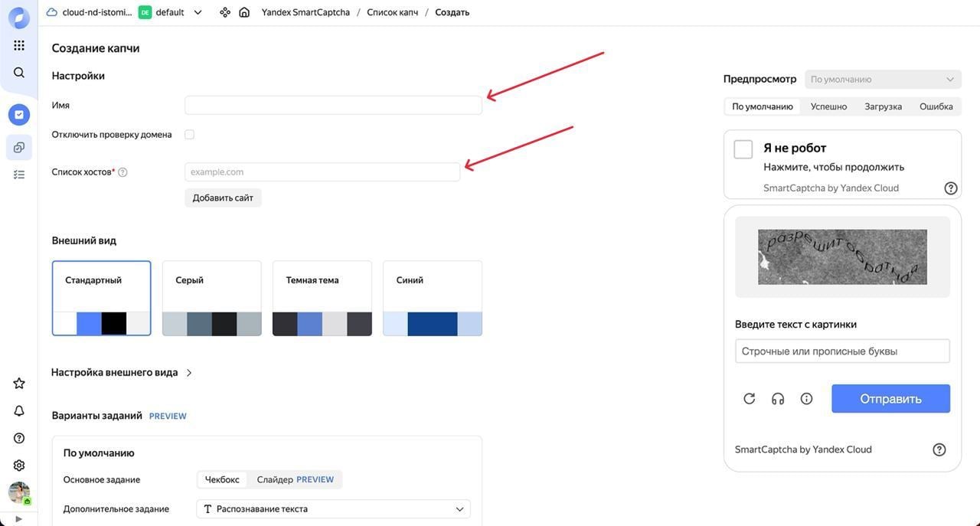Screen dimensions: 980x526
Task: Switch preview to Ошибка tab
Action: click(x=936, y=106)
